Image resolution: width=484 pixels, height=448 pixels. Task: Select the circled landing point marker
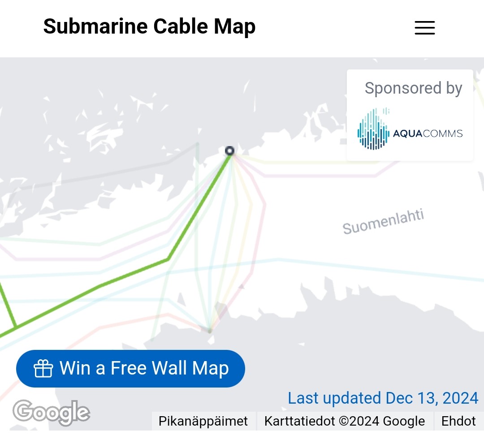pyautogui.click(x=229, y=151)
